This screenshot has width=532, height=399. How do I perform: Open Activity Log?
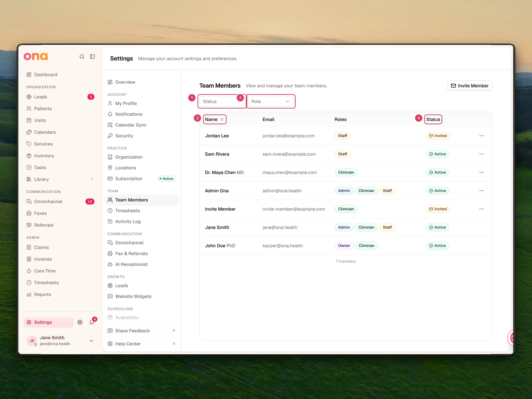128,221
